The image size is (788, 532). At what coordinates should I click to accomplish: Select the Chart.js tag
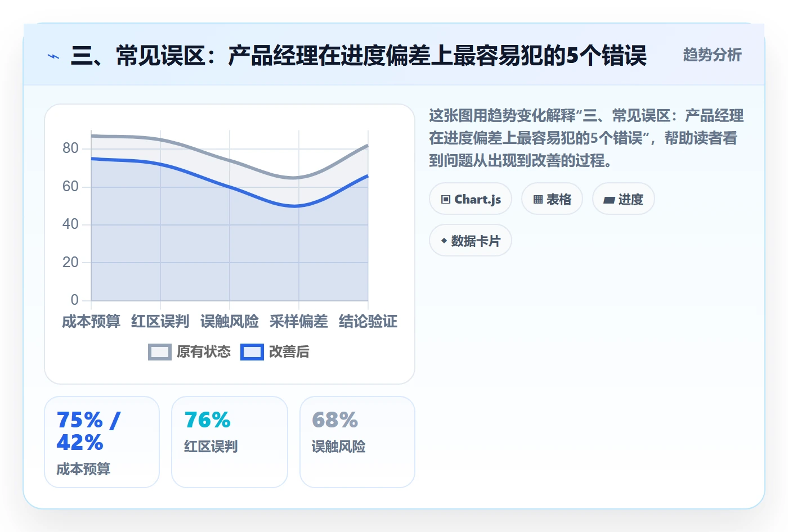[x=471, y=199]
